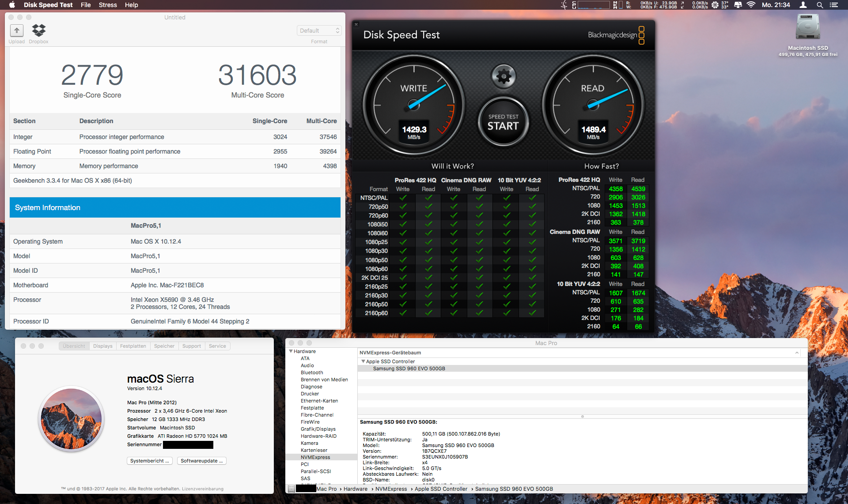Select the Samsung SSD 960 EVO row
Image resolution: width=848 pixels, height=504 pixels.
pyautogui.click(x=409, y=369)
